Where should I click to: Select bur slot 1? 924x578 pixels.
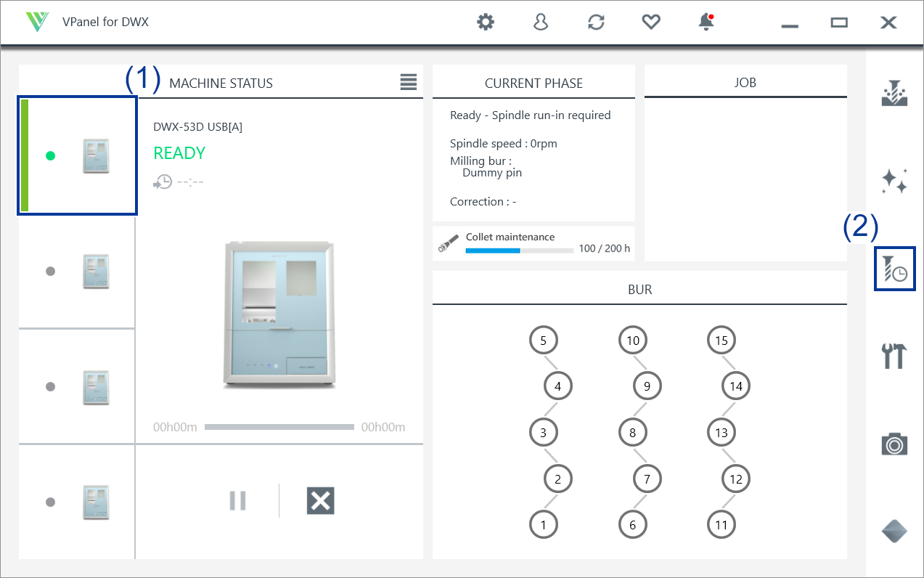click(x=544, y=524)
